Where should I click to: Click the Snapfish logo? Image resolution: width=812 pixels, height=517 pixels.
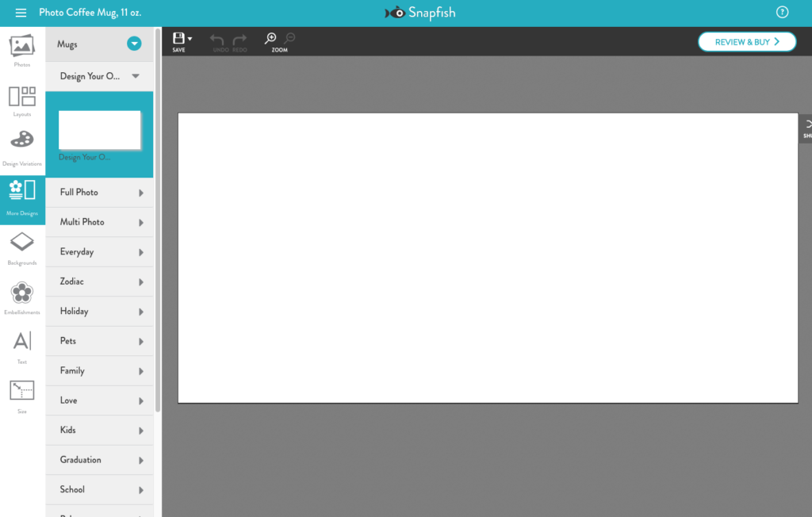pyautogui.click(x=420, y=13)
